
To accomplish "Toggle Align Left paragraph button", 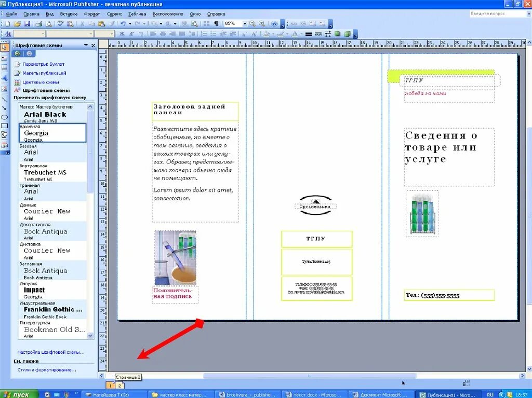I will [153, 34].
